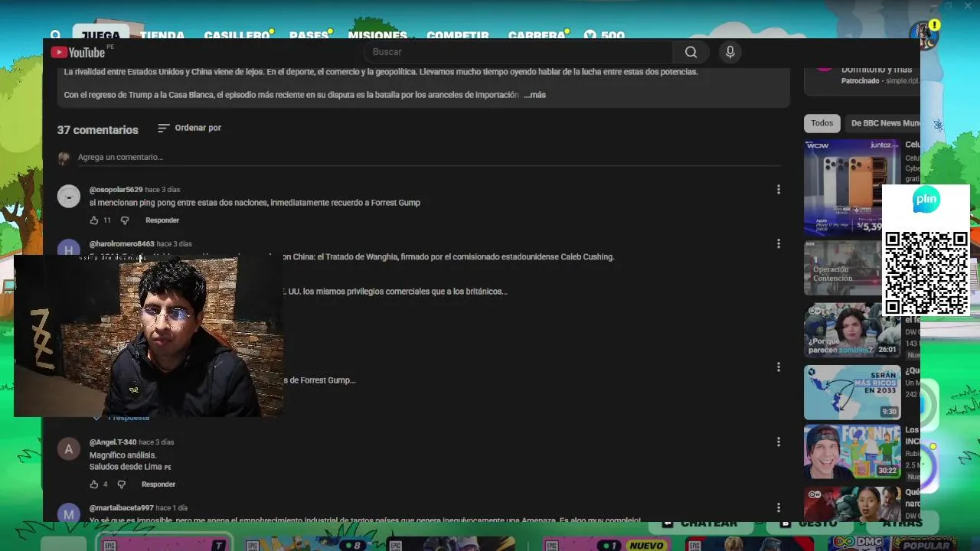
Task: Like the @osopolar5629 comment
Action: [94, 220]
